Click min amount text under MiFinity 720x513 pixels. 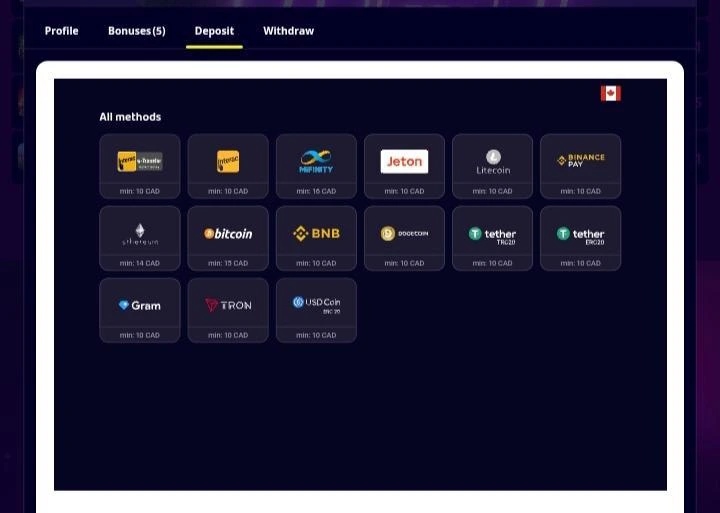coord(316,191)
